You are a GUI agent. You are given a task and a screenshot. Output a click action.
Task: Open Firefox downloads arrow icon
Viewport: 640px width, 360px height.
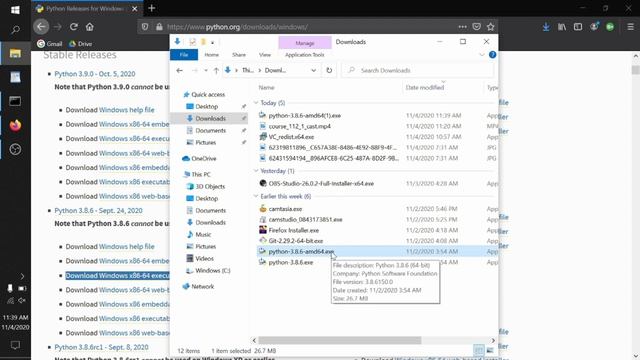546,27
